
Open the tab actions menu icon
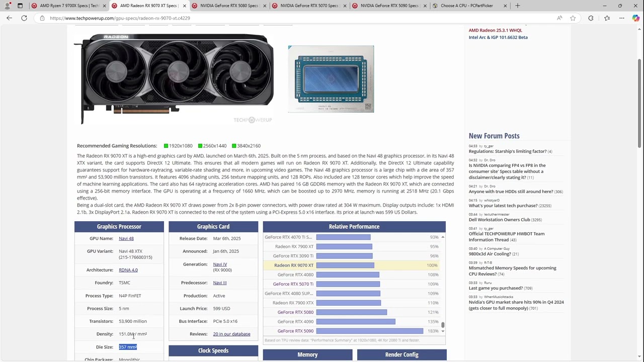point(20,6)
